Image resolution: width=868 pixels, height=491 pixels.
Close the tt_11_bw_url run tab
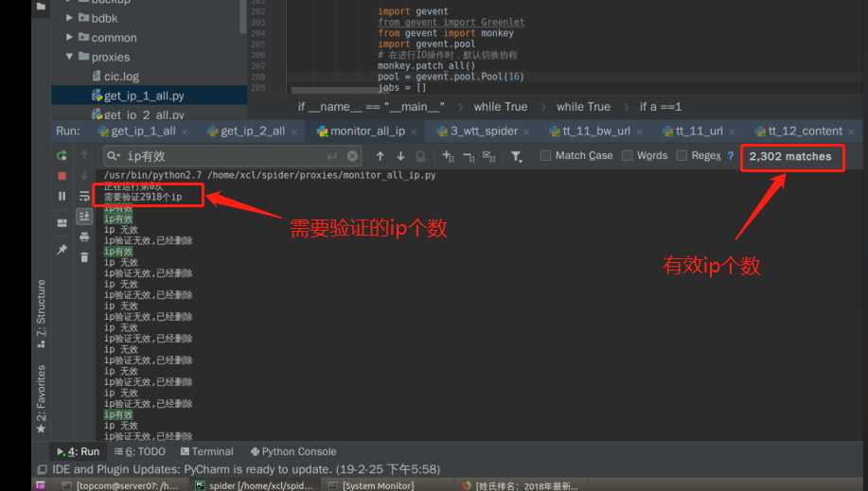[x=639, y=132]
